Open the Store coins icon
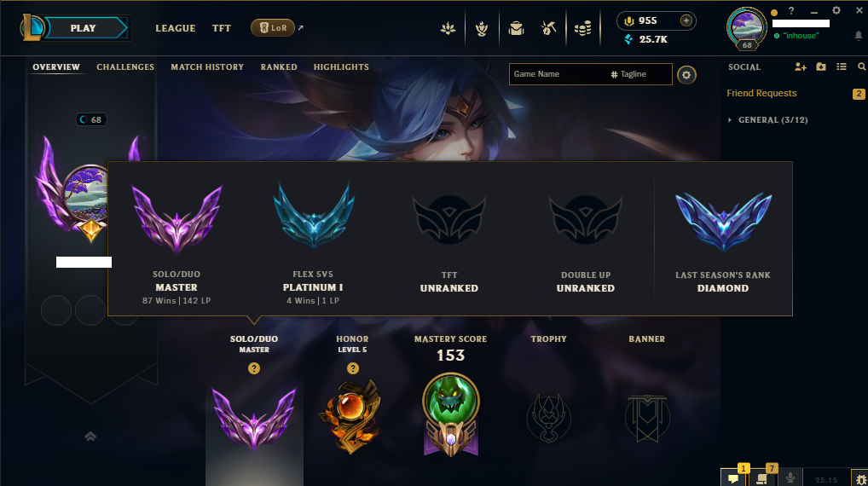The image size is (868, 486). point(582,28)
